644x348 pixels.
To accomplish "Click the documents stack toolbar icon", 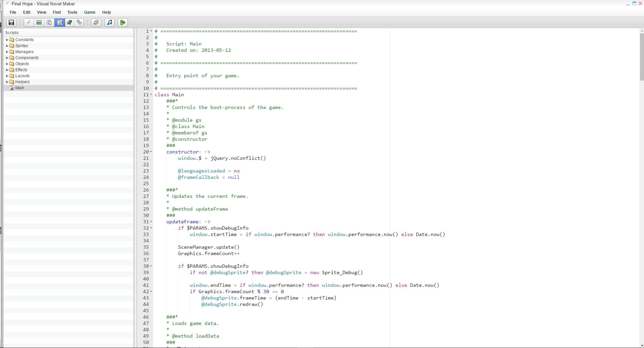I will (x=49, y=22).
